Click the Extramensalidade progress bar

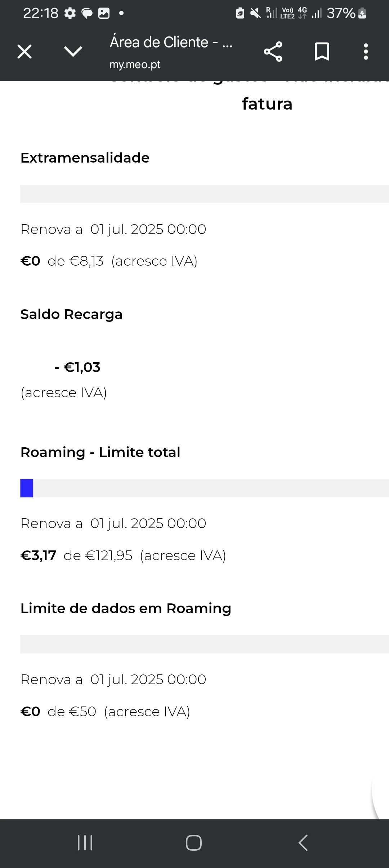click(205, 194)
